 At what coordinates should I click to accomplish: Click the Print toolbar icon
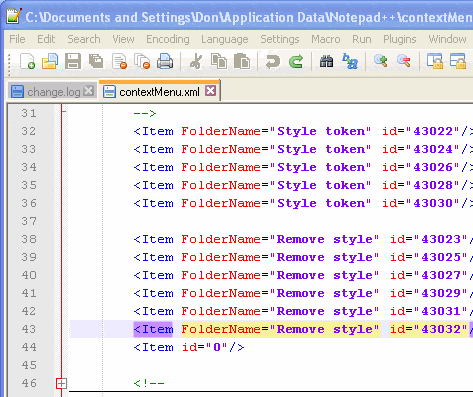click(165, 61)
